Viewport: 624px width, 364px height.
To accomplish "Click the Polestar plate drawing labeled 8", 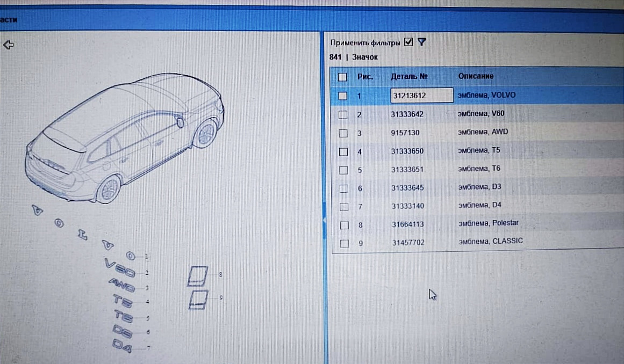I will [198, 274].
